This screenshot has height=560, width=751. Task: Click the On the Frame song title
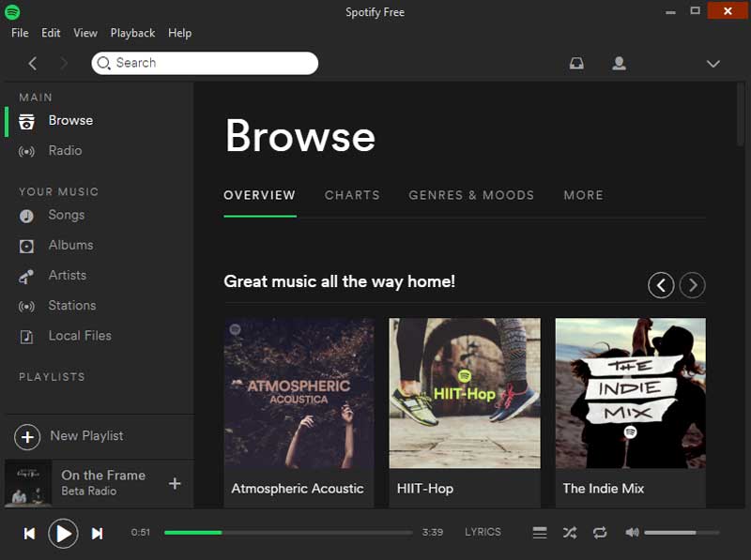click(103, 476)
